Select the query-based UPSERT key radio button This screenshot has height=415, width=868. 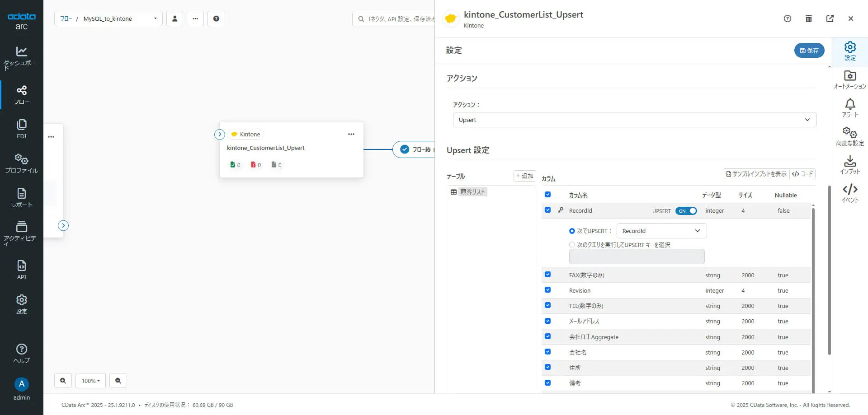click(572, 245)
